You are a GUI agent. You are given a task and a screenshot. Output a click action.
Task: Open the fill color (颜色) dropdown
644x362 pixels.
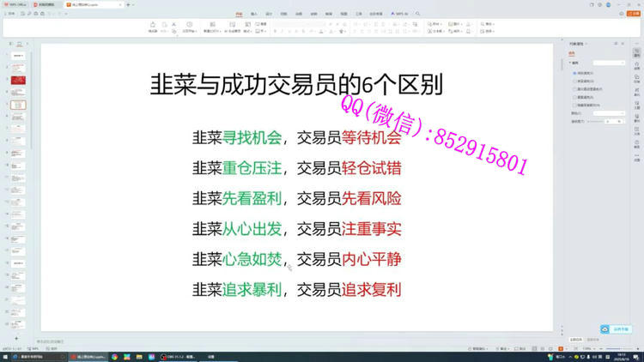click(608, 113)
